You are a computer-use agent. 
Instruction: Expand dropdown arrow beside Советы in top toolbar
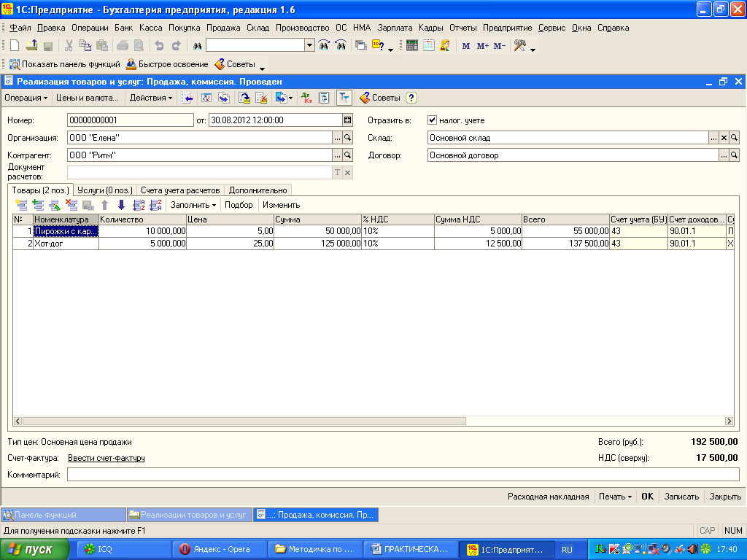[x=262, y=69]
